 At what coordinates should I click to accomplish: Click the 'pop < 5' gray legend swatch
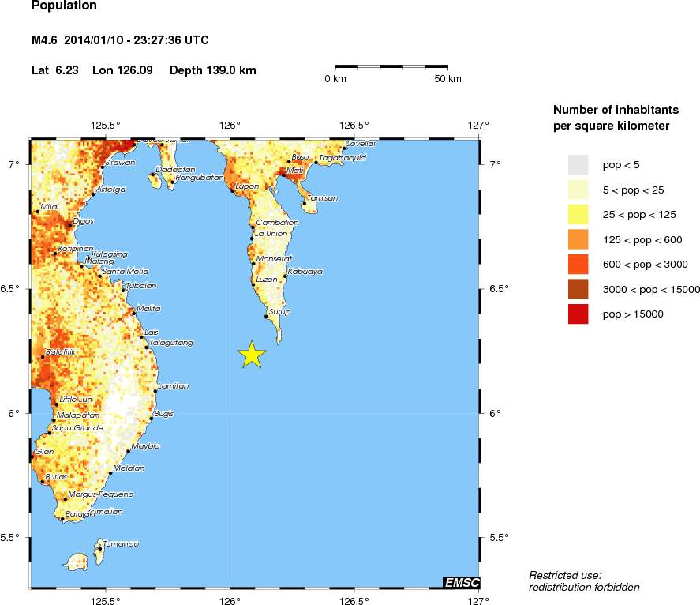[578, 164]
